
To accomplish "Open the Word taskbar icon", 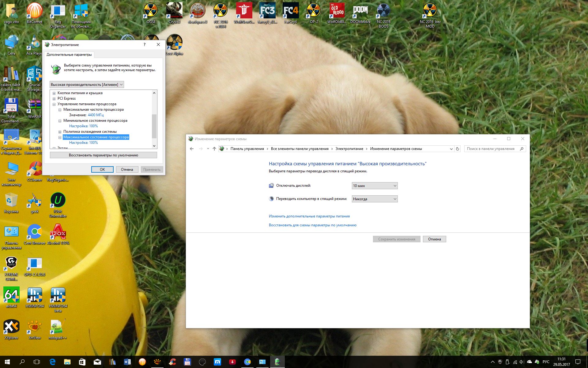I will (x=127, y=362).
